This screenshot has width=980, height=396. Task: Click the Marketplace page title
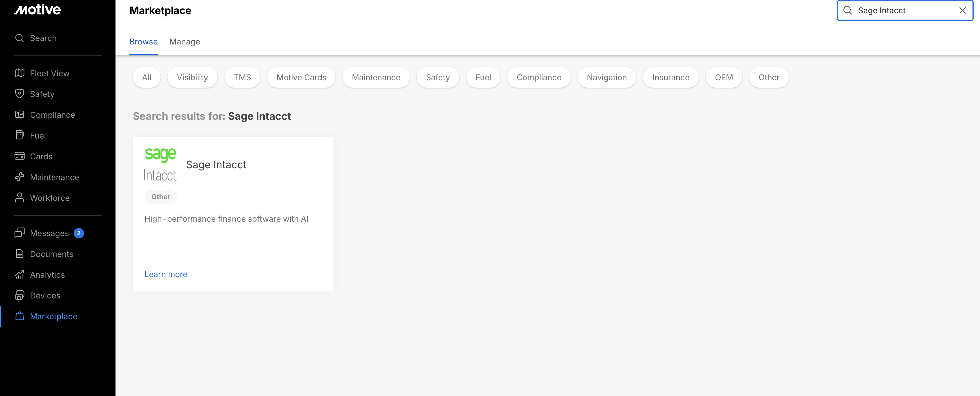tap(160, 10)
